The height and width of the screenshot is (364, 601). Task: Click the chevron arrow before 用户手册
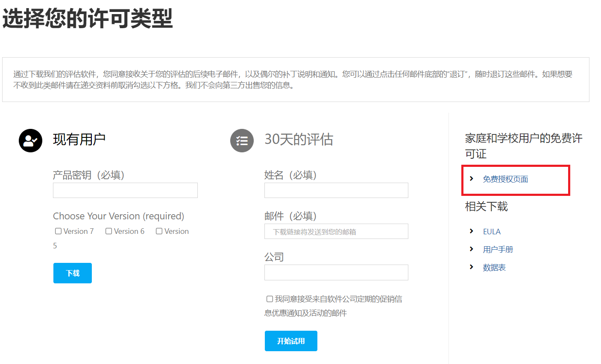pyautogui.click(x=472, y=249)
